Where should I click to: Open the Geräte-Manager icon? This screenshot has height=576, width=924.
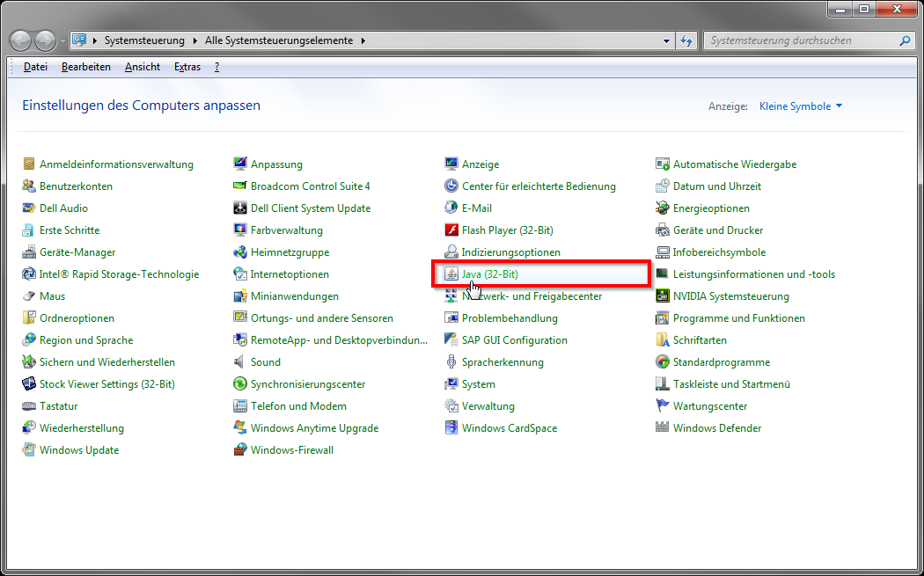tap(29, 252)
